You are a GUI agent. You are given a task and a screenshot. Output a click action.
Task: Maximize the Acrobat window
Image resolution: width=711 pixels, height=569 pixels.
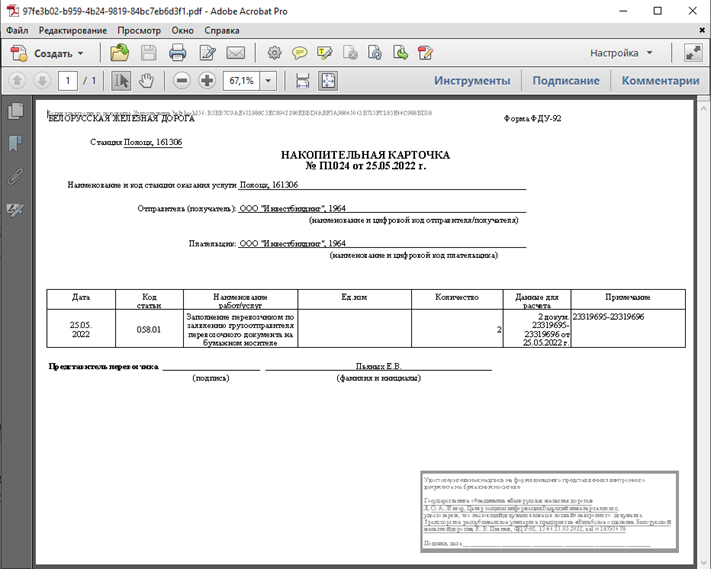(x=657, y=11)
